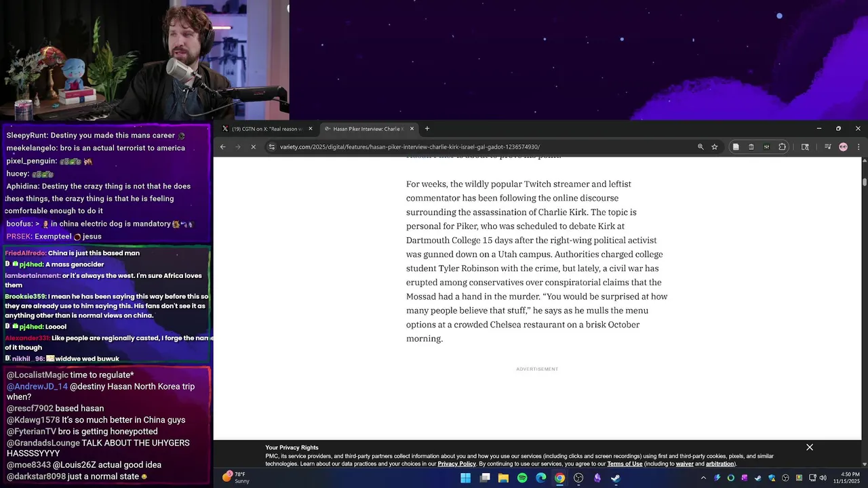Open Spotify from the taskbar

pos(522,478)
